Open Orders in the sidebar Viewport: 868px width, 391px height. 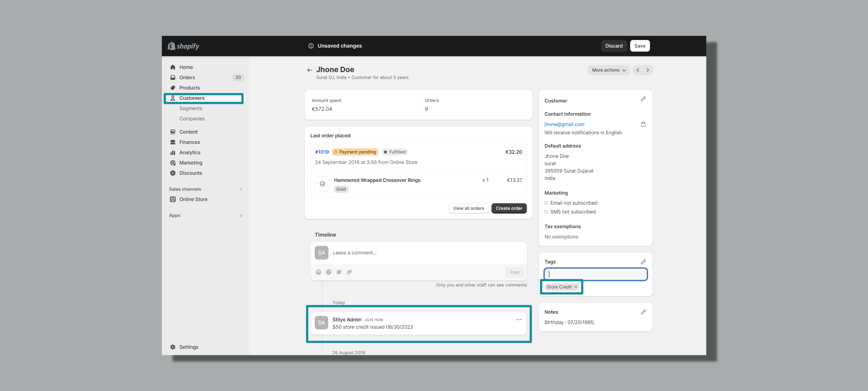click(187, 78)
